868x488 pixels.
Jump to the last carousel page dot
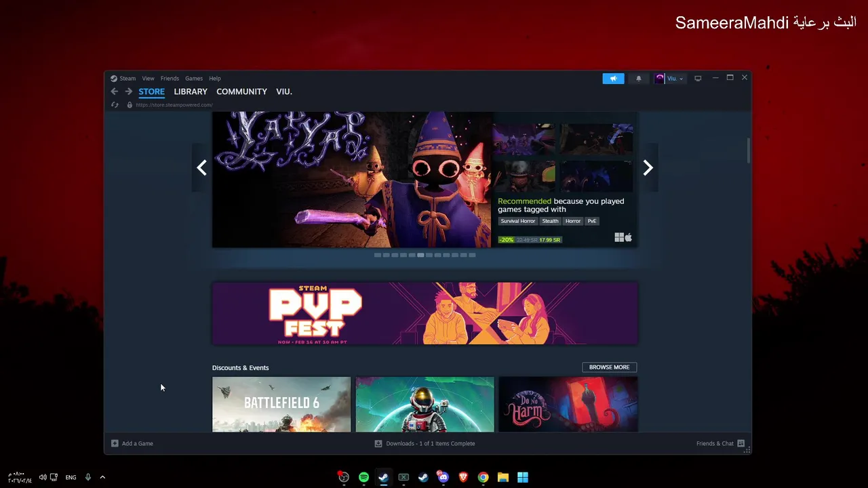472,255
